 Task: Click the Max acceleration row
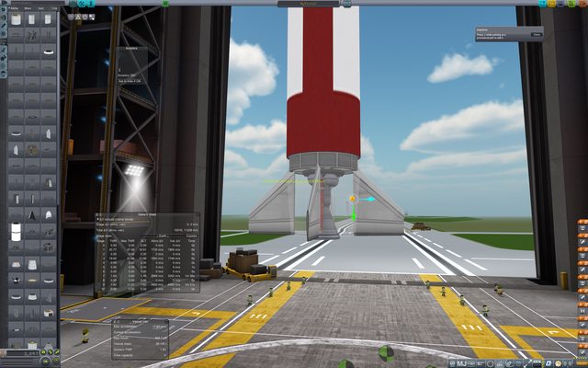tap(140, 327)
